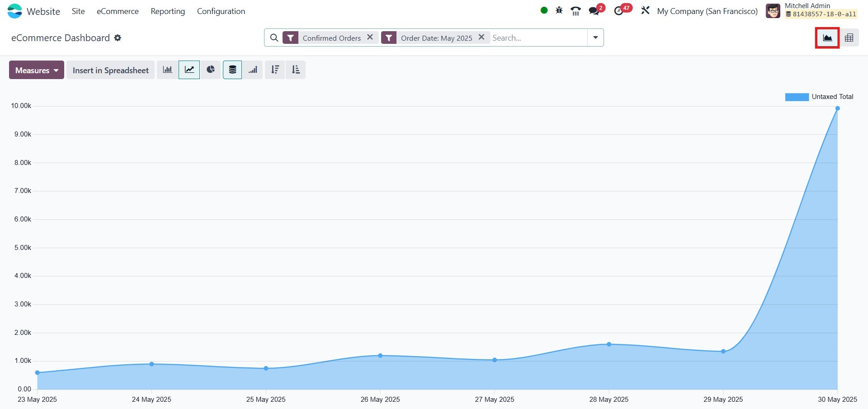Switch to the graph view
868x409 pixels.
(827, 38)
